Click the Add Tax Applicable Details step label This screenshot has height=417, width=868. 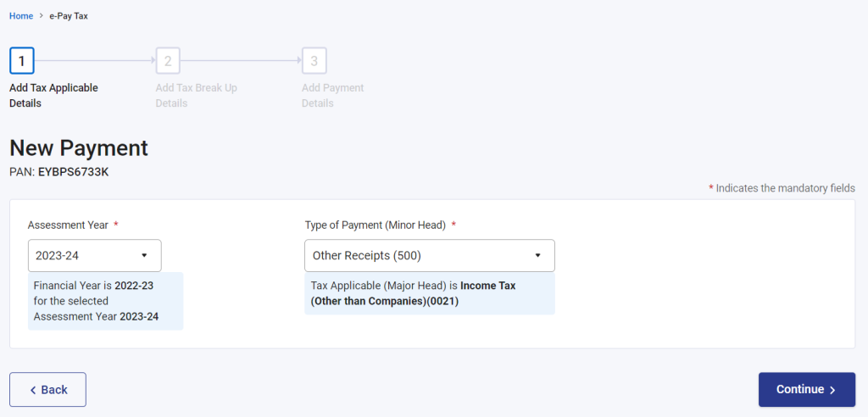[53, 96]
